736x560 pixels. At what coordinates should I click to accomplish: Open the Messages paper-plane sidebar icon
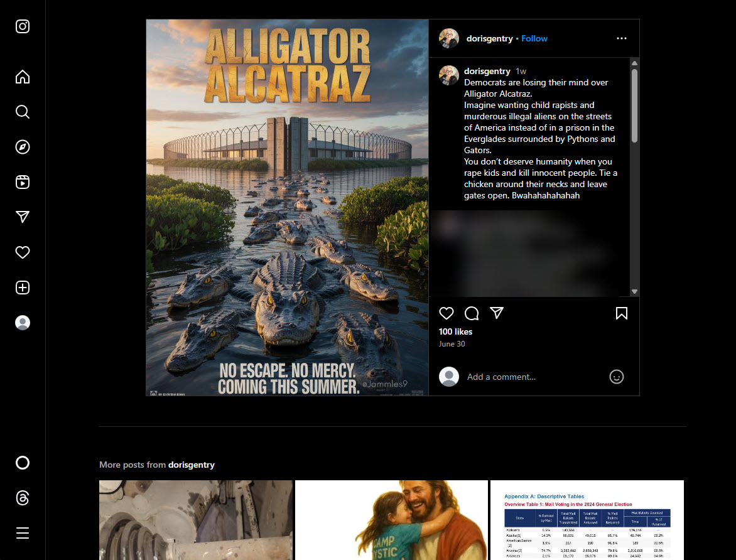(x=22, y=217)
